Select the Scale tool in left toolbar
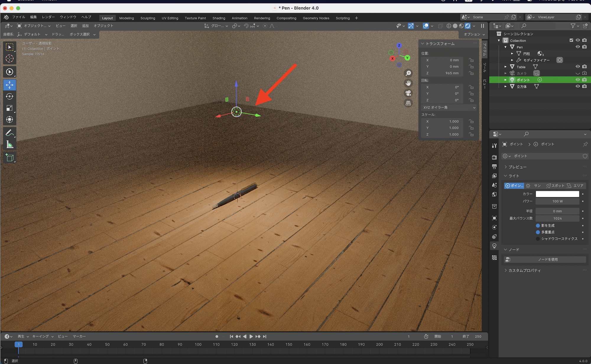The width and height of the screenshot is (591, 364). 9,108
